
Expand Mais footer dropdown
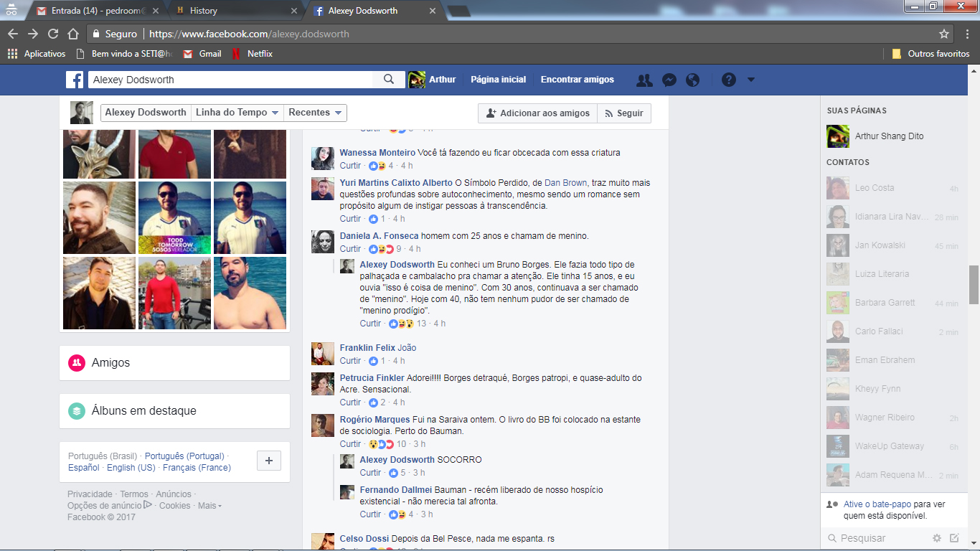coord(210,506)
